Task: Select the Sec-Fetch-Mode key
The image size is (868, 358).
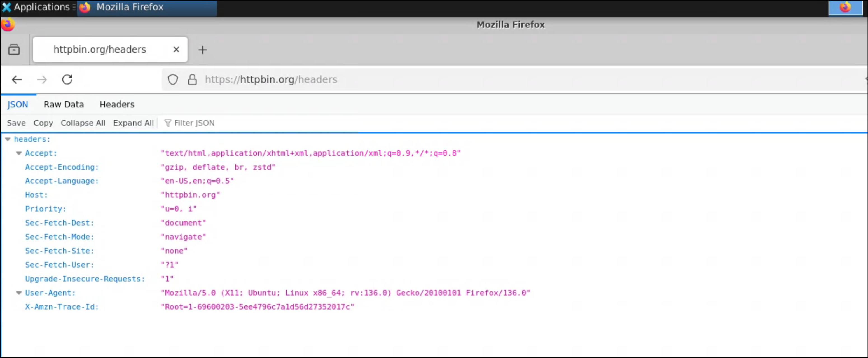Action: pos(59,237)
